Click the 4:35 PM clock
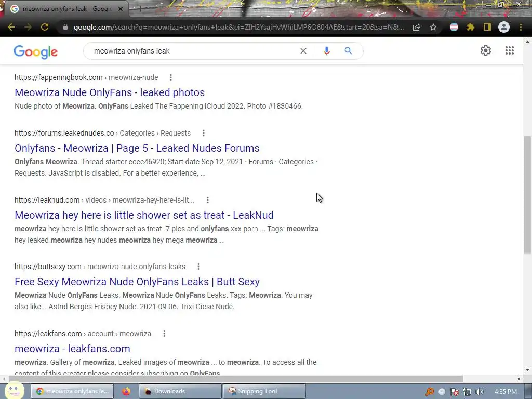 point(506,392)
